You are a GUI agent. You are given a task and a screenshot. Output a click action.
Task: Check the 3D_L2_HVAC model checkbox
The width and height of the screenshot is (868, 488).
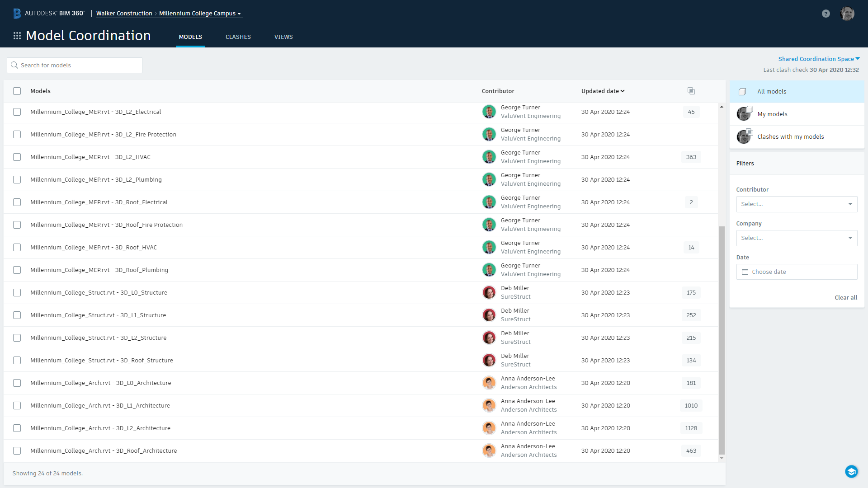[x=17, y=157]
